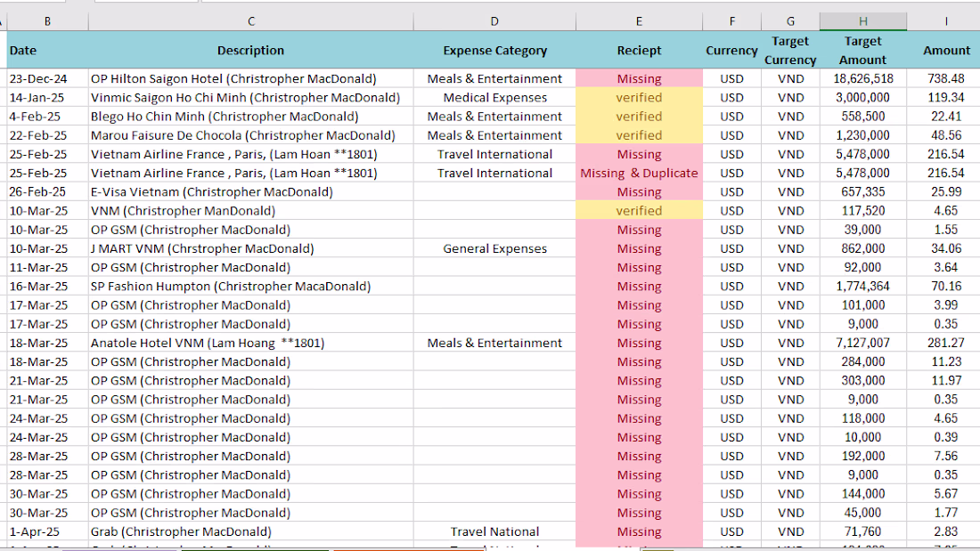Click the Expense Category header cell
The width and height of the screenshot is (980, 551).
coord(494,50)
